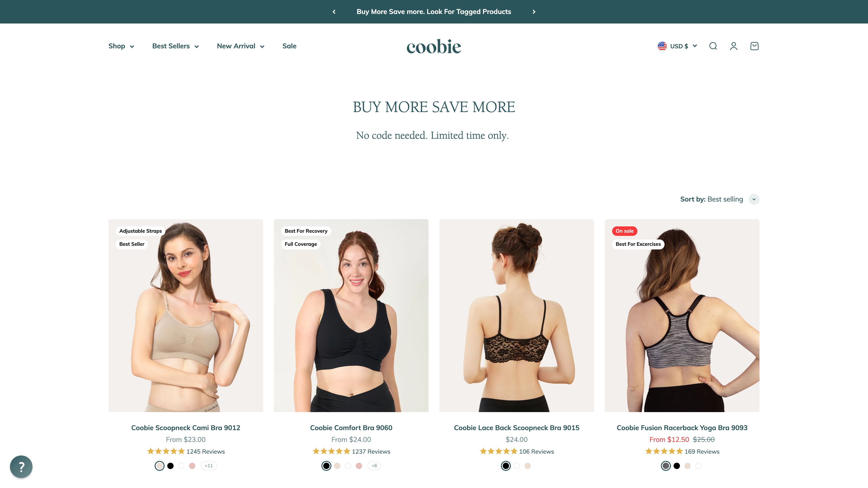868x488 pixels.
Task: Select black swatch for Fusion Racerback Yoga Bra
Action: tap(677, 466)
